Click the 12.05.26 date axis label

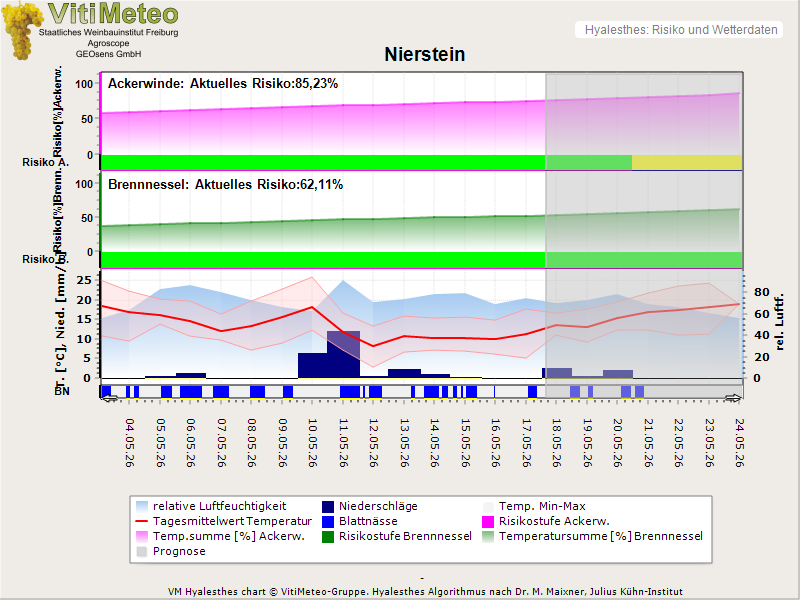[373, 443]
